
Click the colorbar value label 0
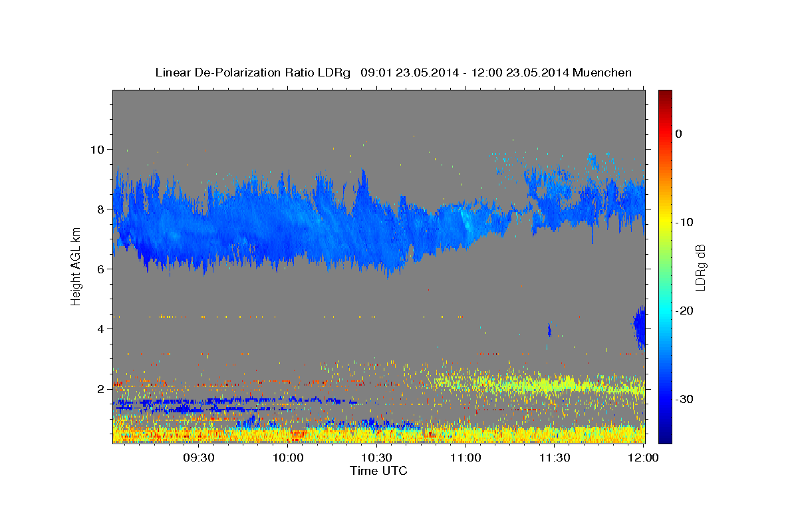pyautogui.click(x=679, y=134)
